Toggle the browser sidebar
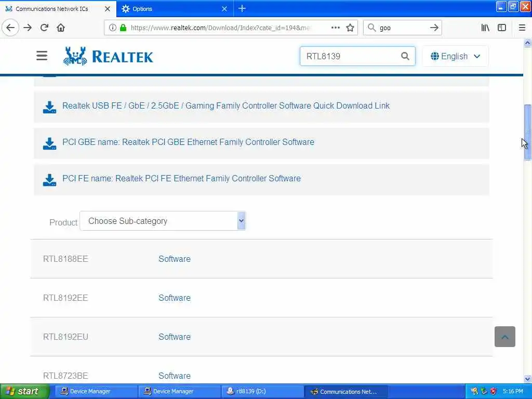Image resolution: width=532 pixels, height=399 pixels. pos(502,28)
